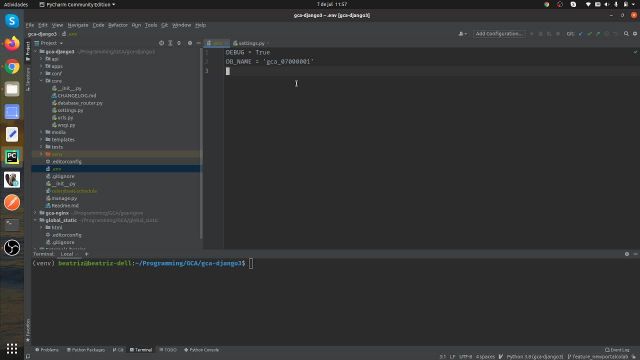Expand the apps folder
Screen dimensions: 640x360
(x=42, y=66)
